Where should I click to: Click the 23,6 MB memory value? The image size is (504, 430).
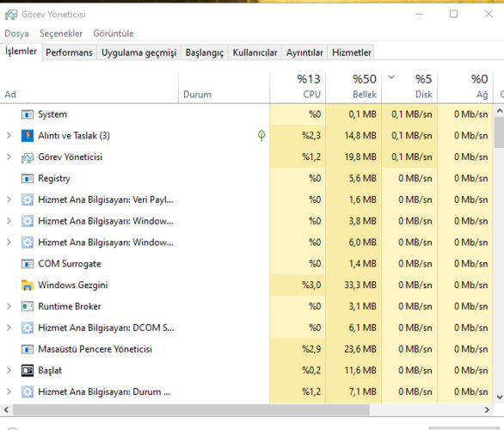click(x=360, y=349)
